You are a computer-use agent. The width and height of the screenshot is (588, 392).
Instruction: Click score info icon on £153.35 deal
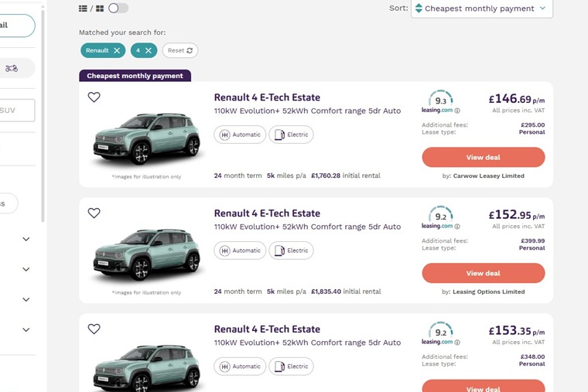click(x=457, y=343)
